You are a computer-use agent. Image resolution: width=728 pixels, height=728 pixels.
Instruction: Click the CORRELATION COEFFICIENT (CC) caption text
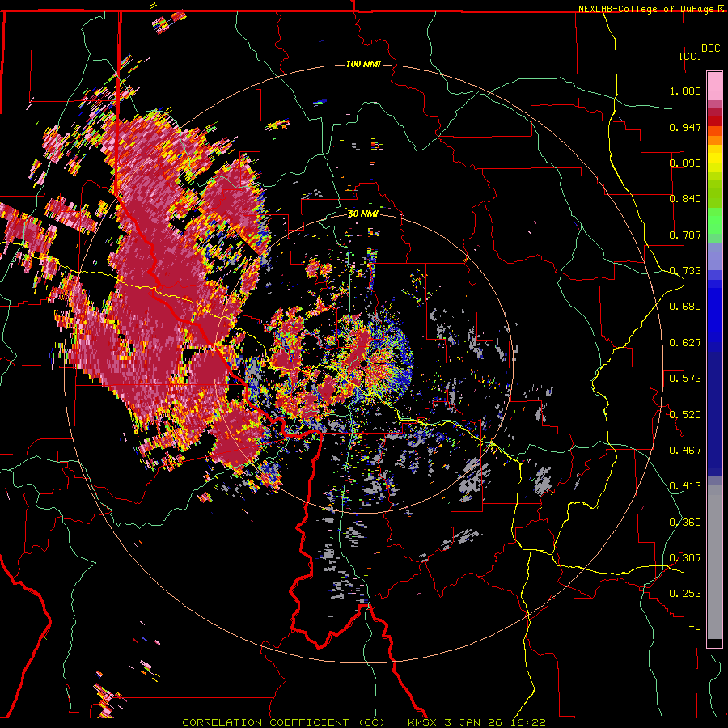(x=284, y=722)
